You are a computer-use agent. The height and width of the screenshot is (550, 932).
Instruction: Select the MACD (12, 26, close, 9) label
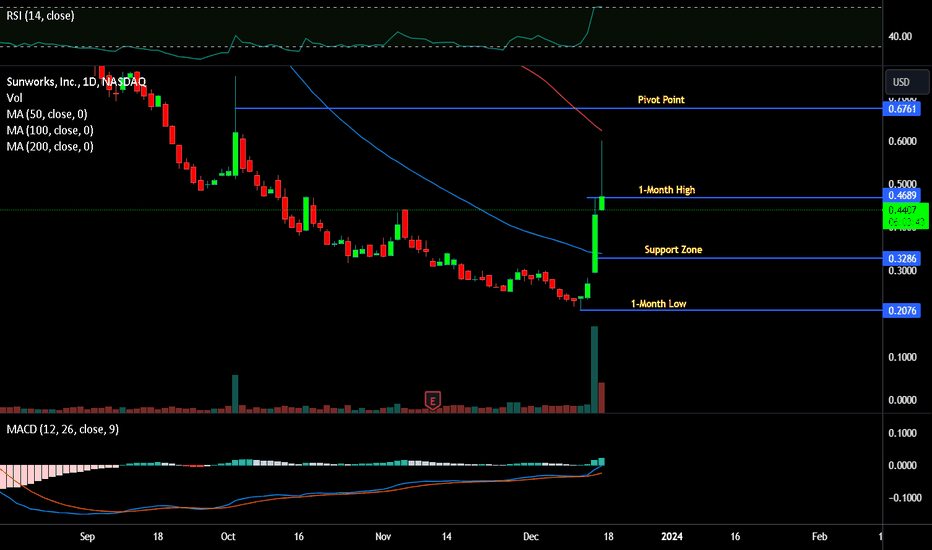(62, 429)
